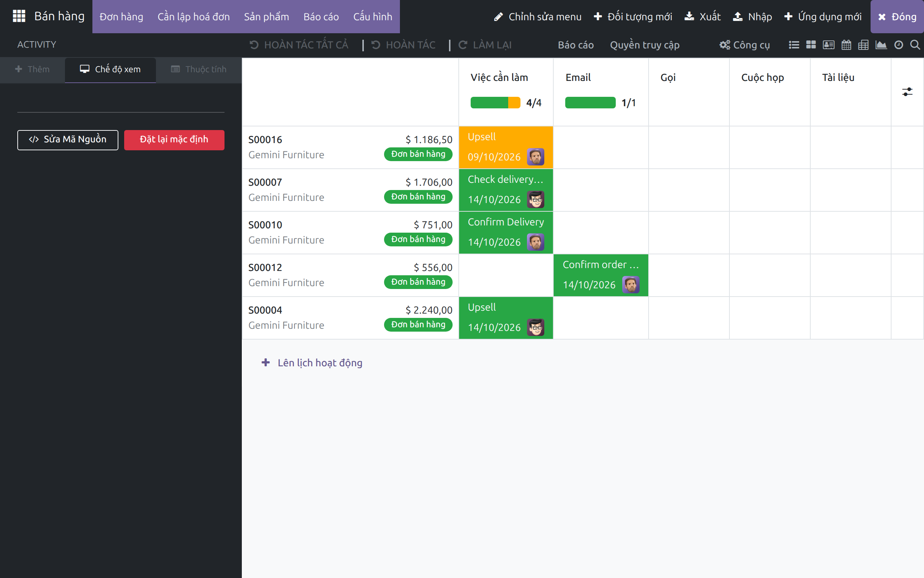Image resolution: width=924 pixels, height=578 pixels.
Task: Open Quyền truy cập toolbar link
Action: click(645, 45)
